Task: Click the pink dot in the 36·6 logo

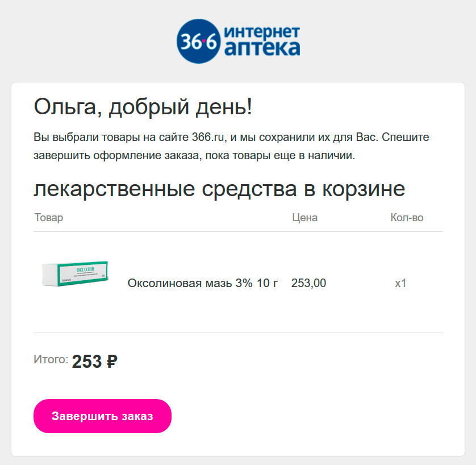Action: coord(204,41)
